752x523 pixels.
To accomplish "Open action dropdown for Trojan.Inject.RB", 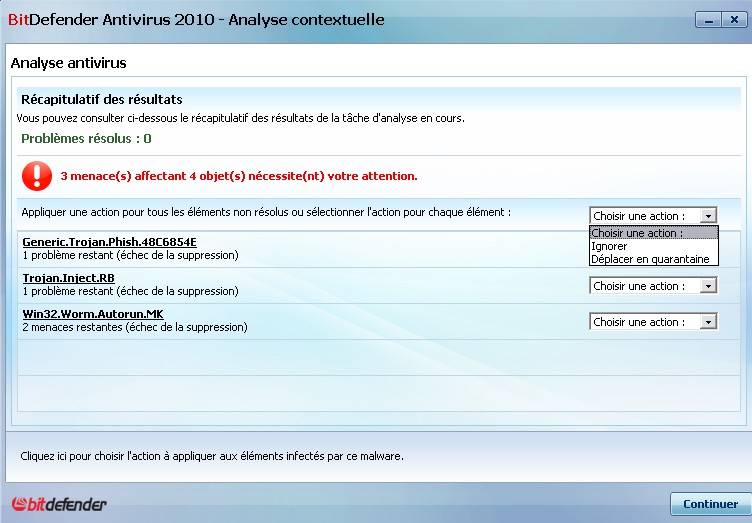I will pos(653,286).
